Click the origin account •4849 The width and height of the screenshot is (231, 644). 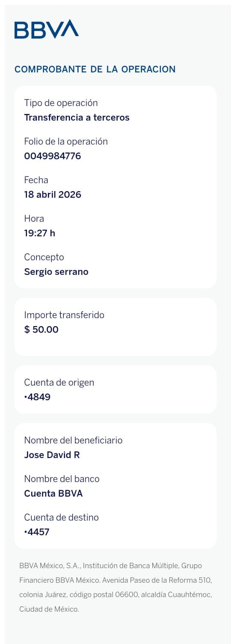[x=38, y=397]
